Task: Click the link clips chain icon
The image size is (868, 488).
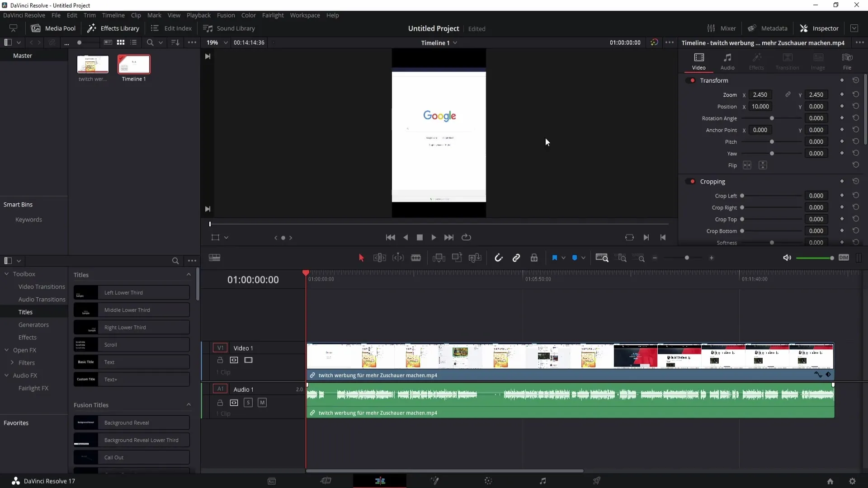Action: tap(516, 258)
